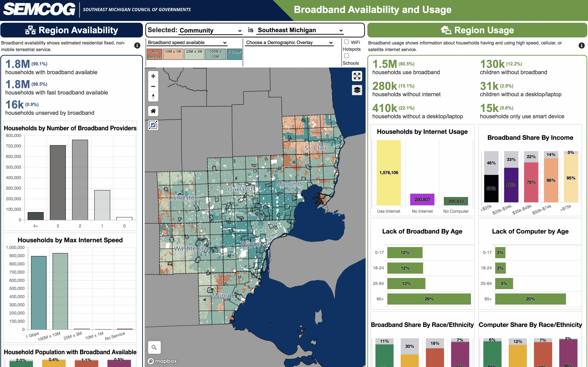Activate the polygon selection tool
This screenshot has height=367, width=588.
click(x=153, y=125)
